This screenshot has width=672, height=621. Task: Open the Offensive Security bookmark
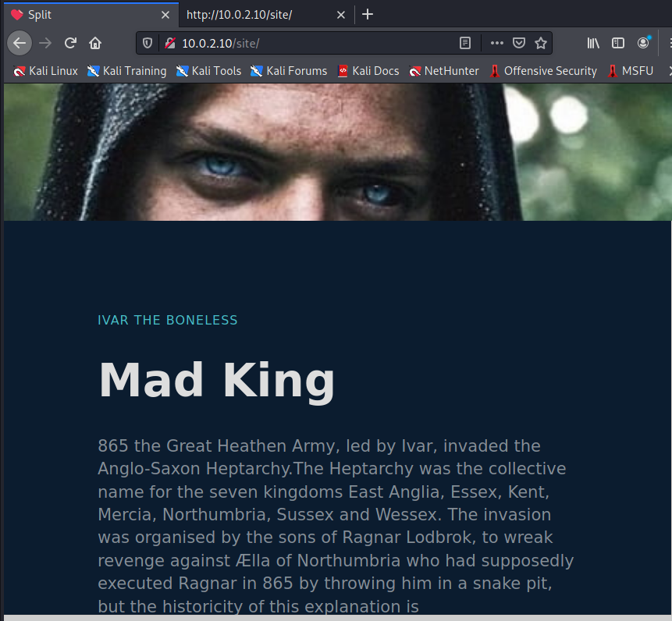coord(543,71)
